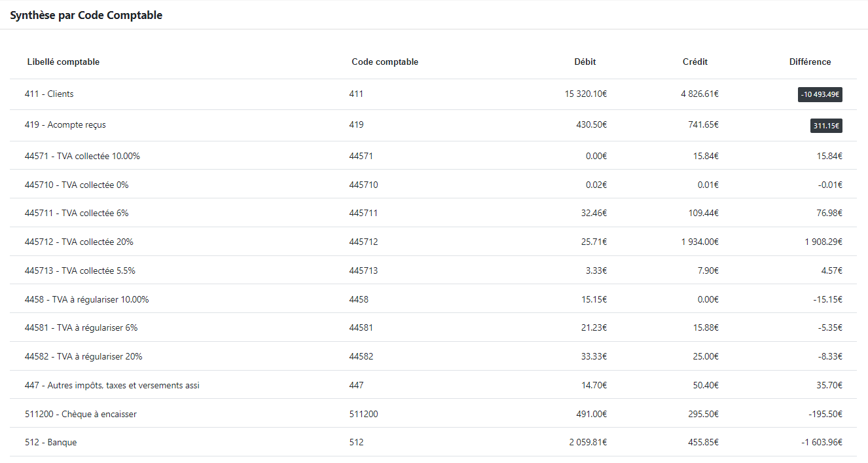Screen dimensions: 868x463
Task: Click the Libellé comptable column header
Action: 63,62
